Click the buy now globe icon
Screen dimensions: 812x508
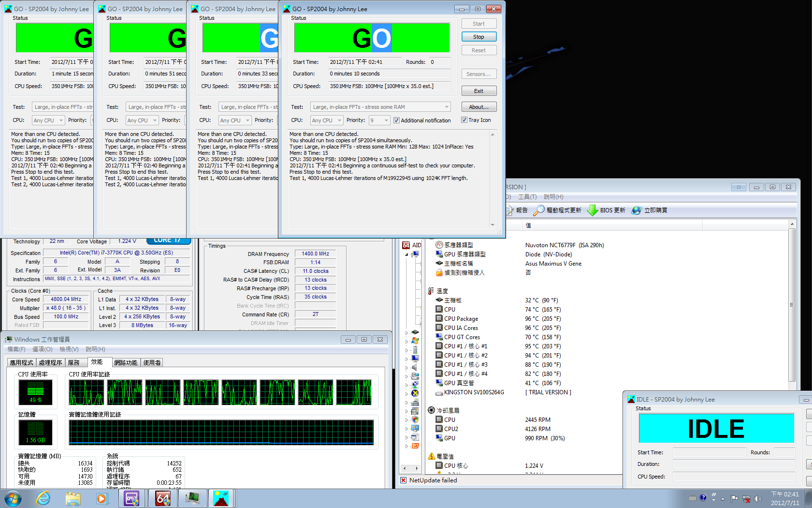(637, 210)
